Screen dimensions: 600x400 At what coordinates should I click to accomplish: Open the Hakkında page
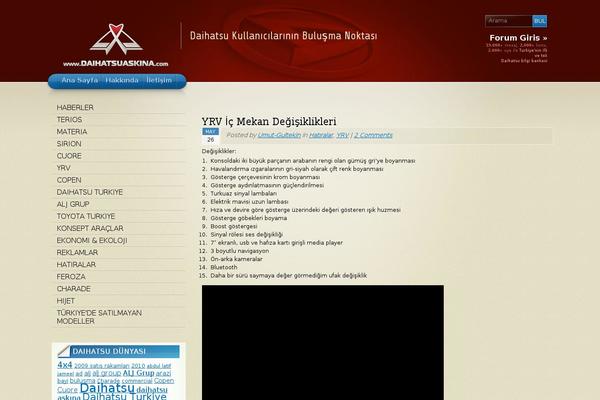[x=122, y=80]
